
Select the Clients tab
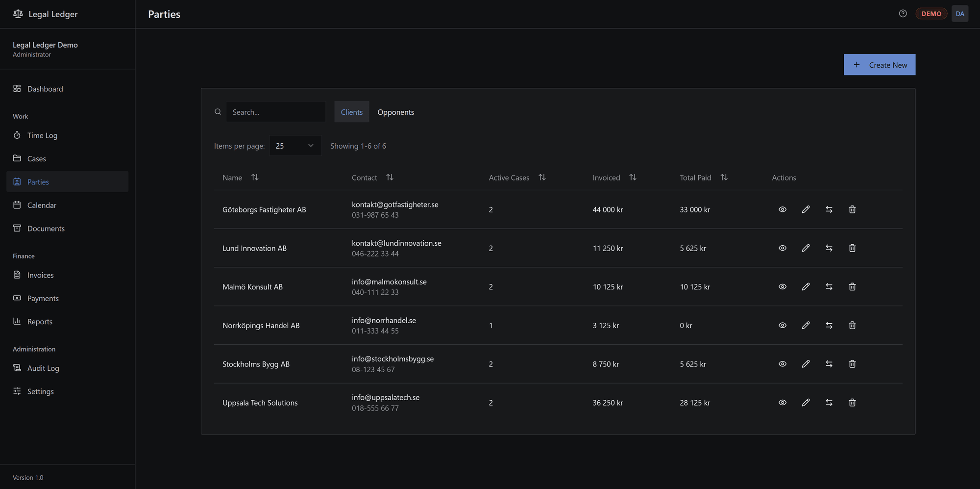tap(352, 112)
